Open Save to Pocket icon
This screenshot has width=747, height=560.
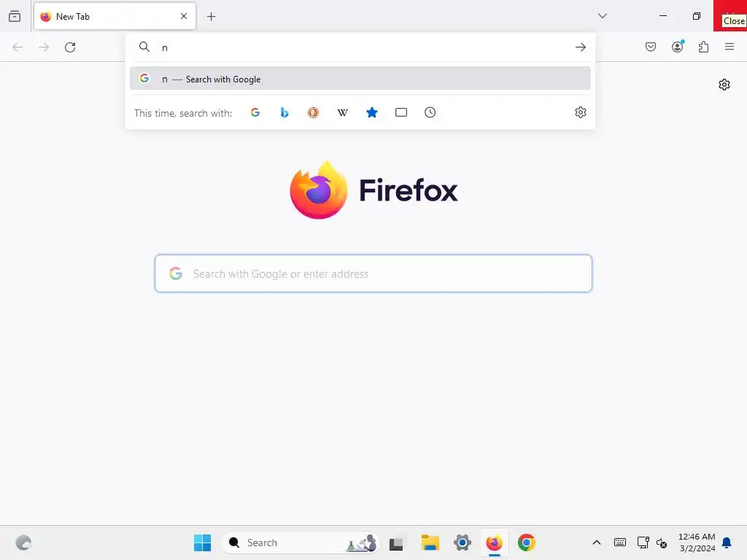tap(651, 47)
